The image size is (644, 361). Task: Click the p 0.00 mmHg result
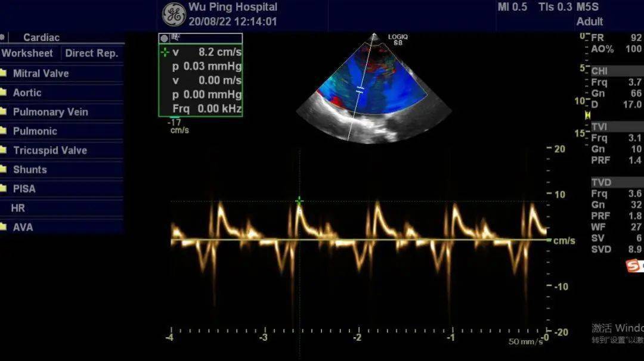pos(206,95)
